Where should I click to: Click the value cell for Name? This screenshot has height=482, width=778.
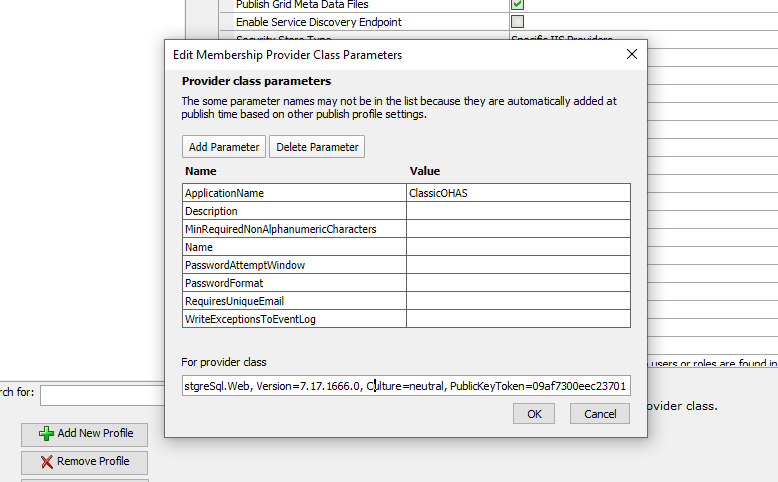pyautogui.click(x=519, y=247)
